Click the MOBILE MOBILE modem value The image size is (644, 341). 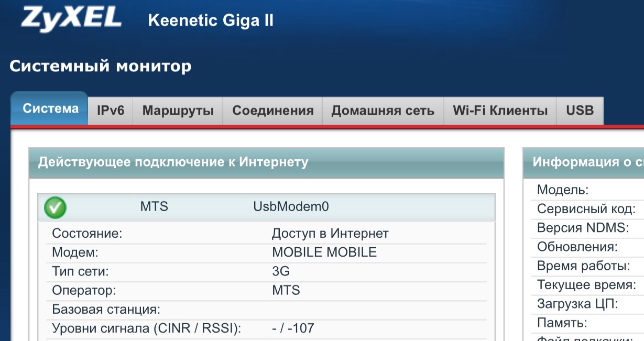(x=324, y=252)
